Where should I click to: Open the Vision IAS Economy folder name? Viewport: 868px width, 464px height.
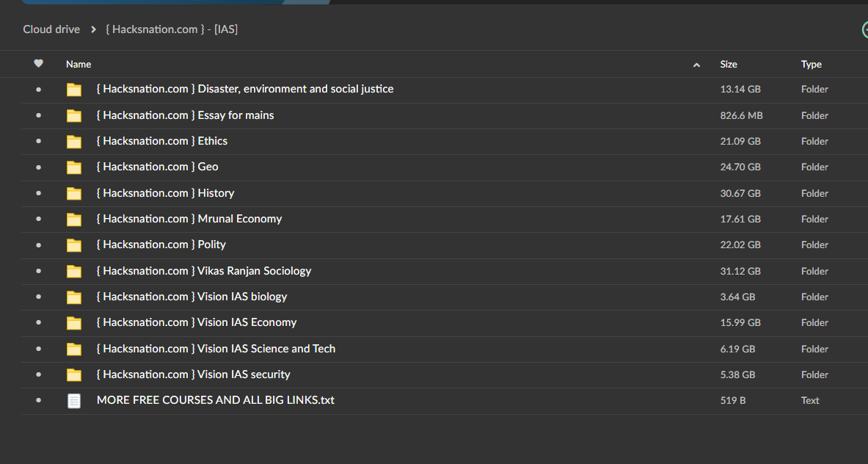(197, 322)
